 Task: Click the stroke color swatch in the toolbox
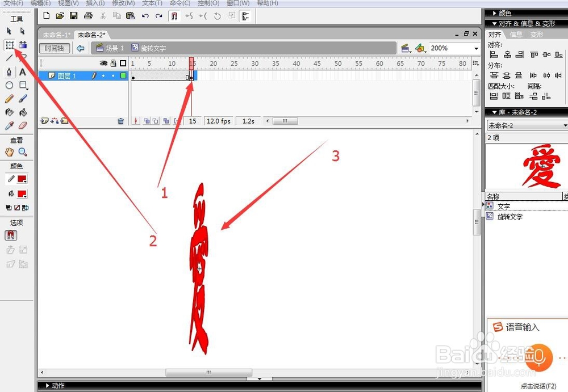[22, 178]
